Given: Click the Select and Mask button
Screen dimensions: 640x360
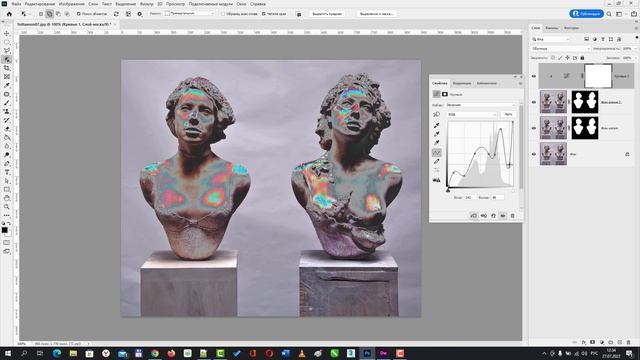Looking at the screenshot, I should 376,14.
